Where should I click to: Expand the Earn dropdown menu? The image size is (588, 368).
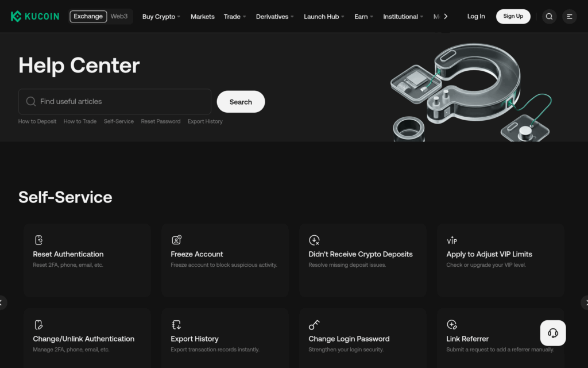363,17
